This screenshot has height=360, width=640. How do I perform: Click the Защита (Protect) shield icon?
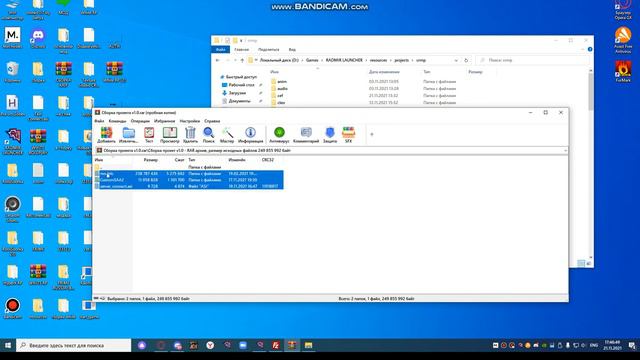(330, 135)
